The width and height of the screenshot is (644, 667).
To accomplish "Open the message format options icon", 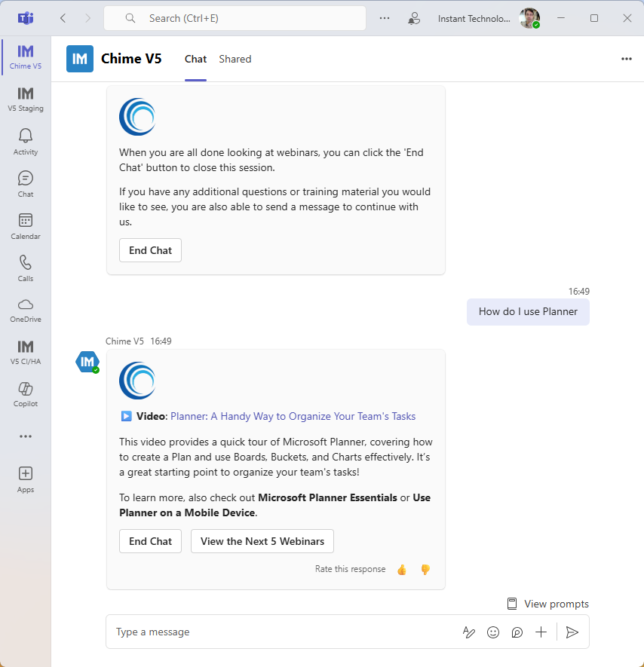I will coord(468,632).
